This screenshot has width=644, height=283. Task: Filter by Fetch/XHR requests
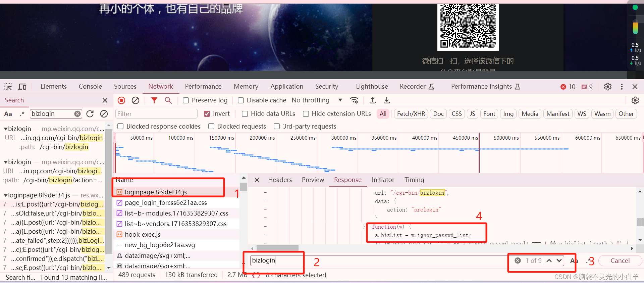point(411,114)
